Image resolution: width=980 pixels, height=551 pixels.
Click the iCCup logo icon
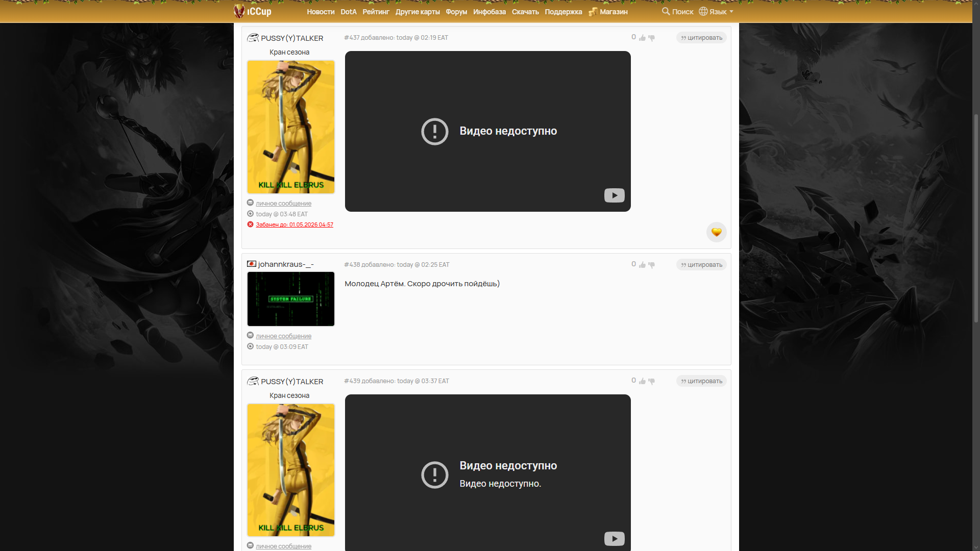239,11
